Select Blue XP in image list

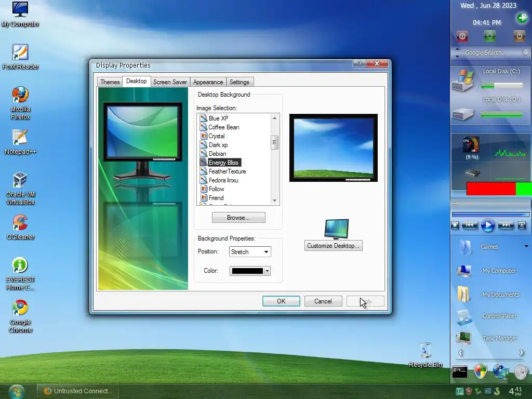coord(219,118)
